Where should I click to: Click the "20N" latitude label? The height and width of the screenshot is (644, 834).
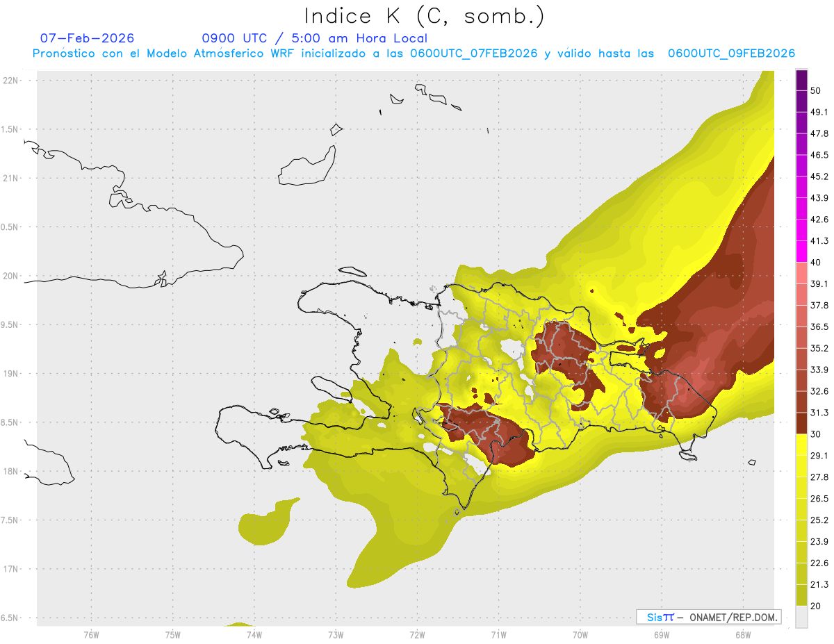click(x=11, y=276)
